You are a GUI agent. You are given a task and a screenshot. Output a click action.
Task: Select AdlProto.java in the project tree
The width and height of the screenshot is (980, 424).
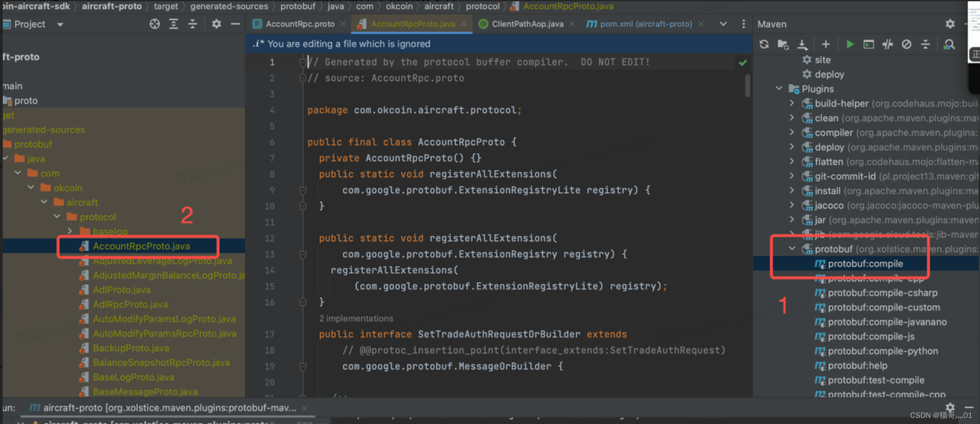coord(122,290)
